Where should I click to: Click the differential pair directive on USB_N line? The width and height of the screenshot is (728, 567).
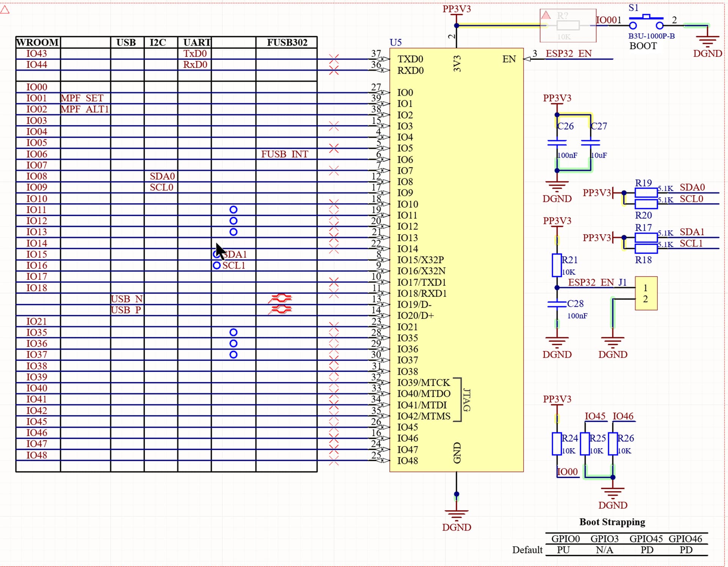281,299
